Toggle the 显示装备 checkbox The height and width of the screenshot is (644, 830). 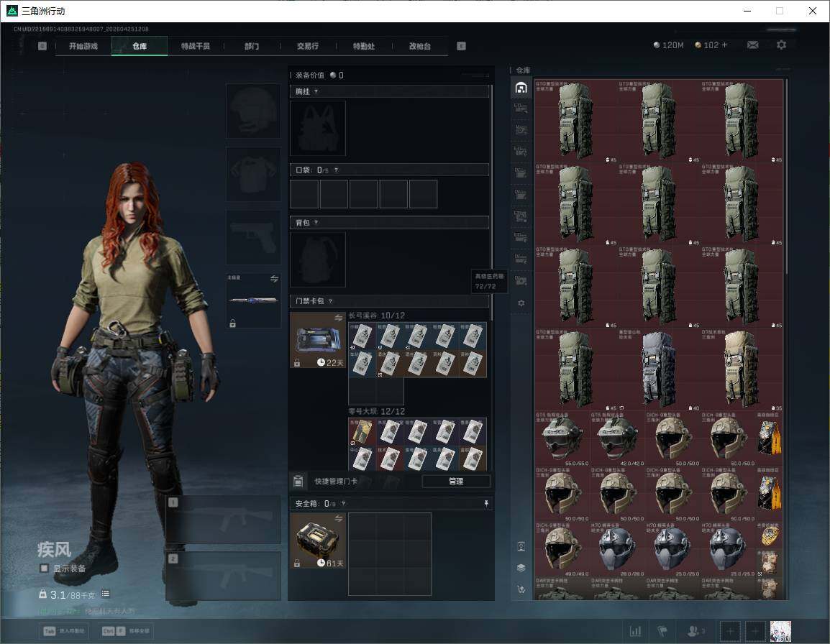[44, 569]
